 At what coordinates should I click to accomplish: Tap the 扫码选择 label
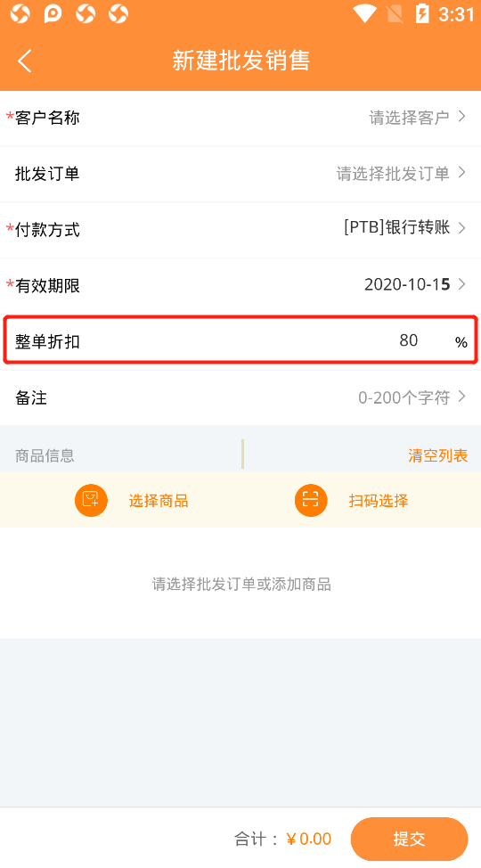379,501
